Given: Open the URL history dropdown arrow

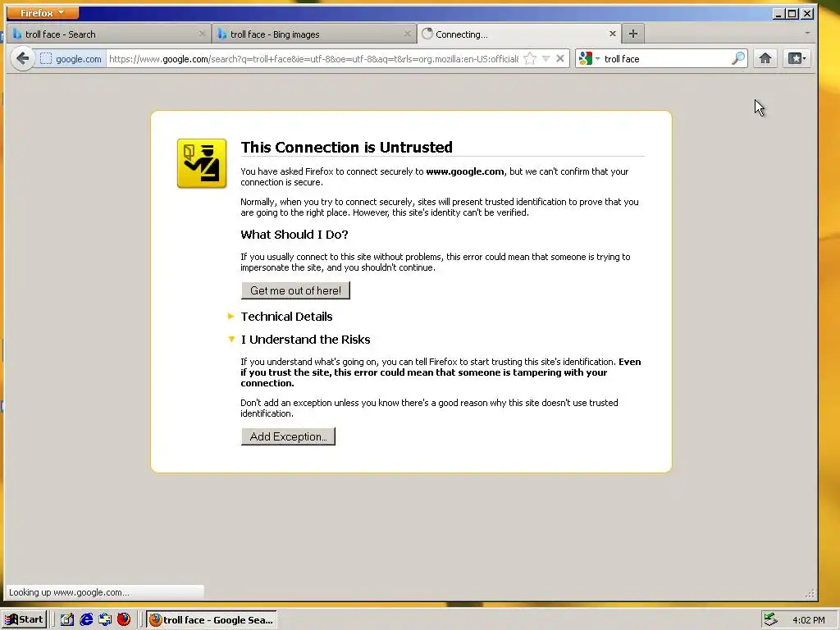Looking at the screenshot, I should 546,58.
